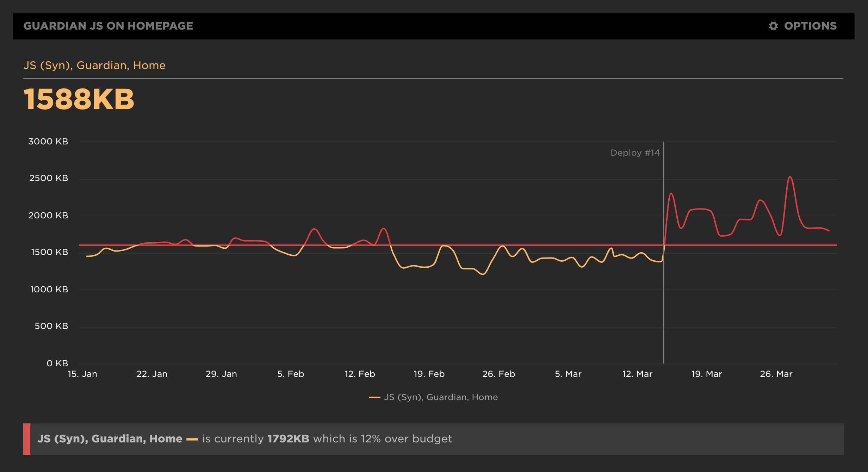The image size is (868, 472).
Task: Click the Options gear icon
Action: [x=773, y=26]
